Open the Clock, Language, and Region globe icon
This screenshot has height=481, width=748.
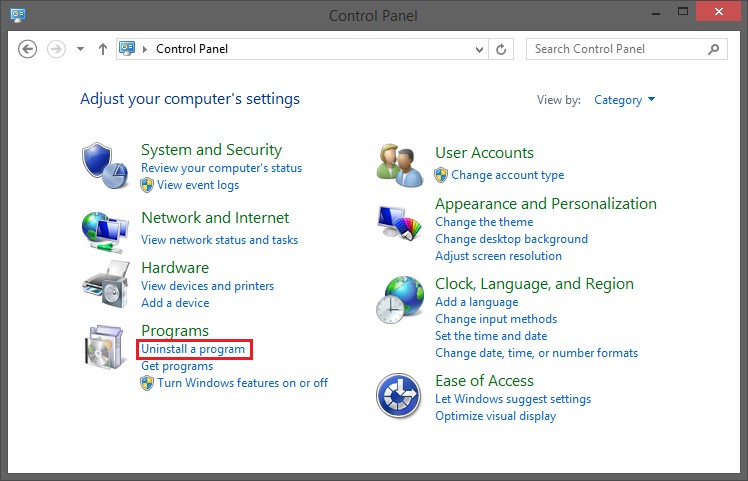(400, 300)
